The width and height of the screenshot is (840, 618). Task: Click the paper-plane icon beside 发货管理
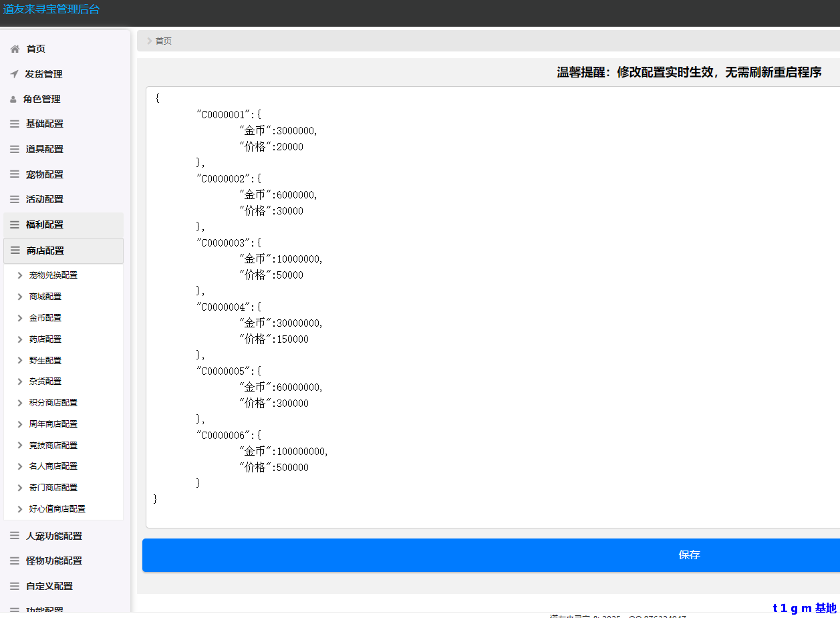(14, 74)
